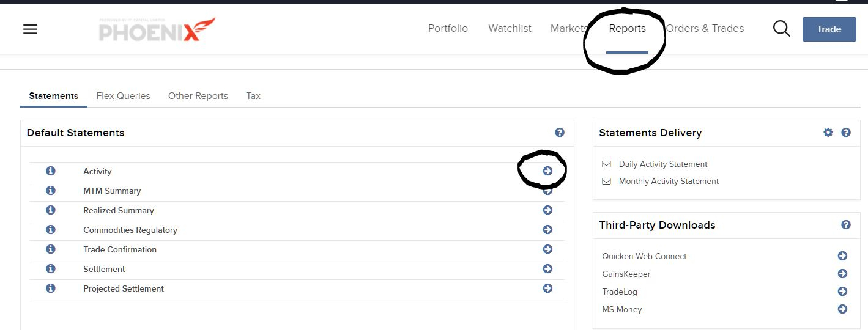Open the hamburger menu icon
868x330 pixels.
coord(30,29)
